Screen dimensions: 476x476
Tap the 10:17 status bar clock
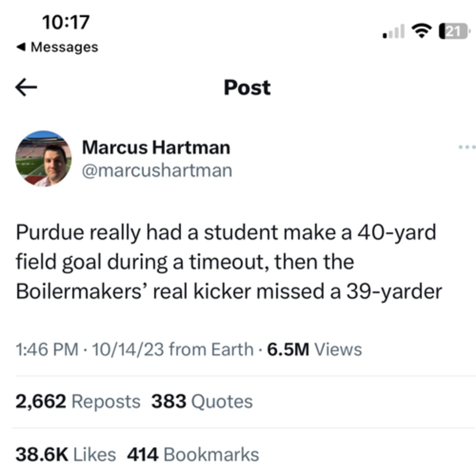66,22
